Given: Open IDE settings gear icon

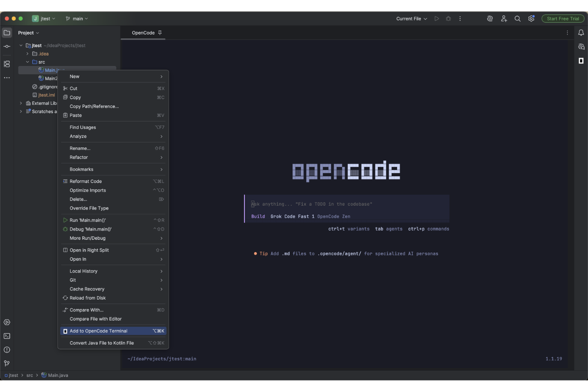Looking at the screenshot, I should pos(531,19).
